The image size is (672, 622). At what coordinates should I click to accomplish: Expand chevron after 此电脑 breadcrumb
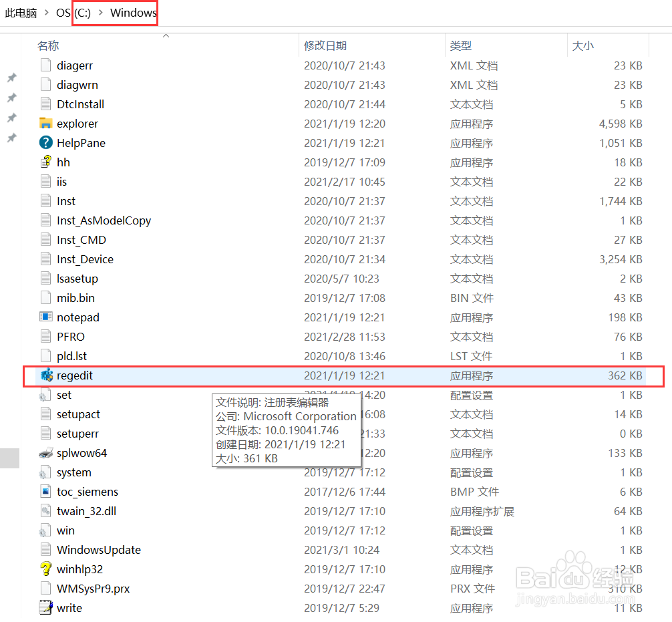click(x=47, y=13)
